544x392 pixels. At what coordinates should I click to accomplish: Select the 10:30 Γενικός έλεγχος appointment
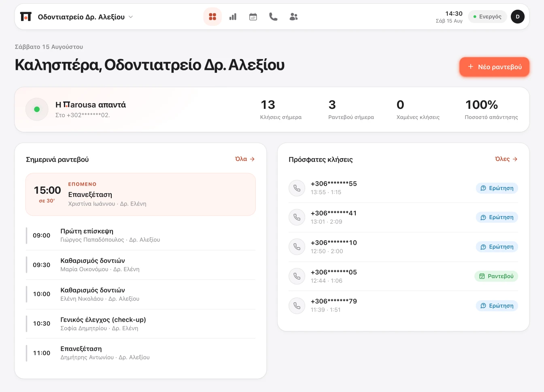[x=140, y=324]
